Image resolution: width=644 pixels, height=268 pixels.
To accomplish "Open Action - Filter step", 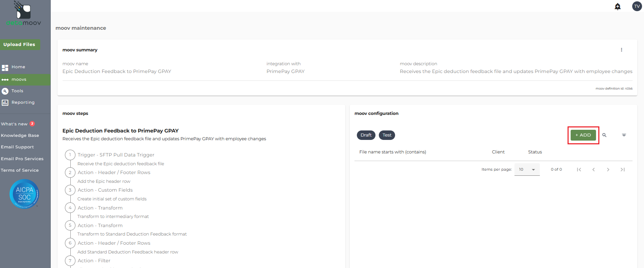I will tap(94, 261).
